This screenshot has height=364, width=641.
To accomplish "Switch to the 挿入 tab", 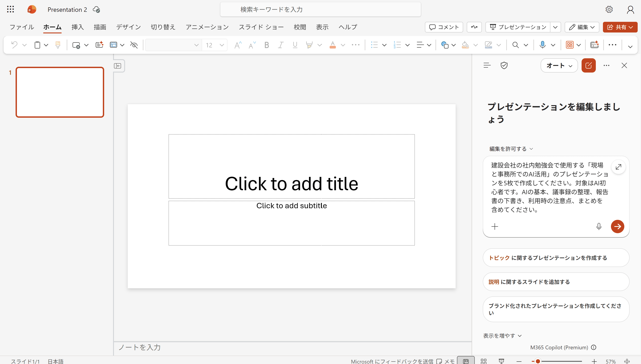I will tap(77, 27).
